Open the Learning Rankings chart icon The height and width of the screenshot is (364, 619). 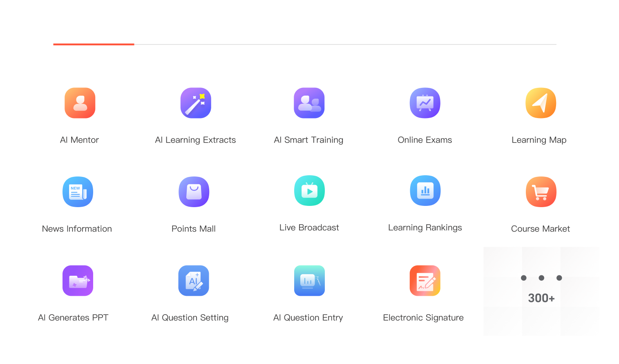[x=425, y=191]
